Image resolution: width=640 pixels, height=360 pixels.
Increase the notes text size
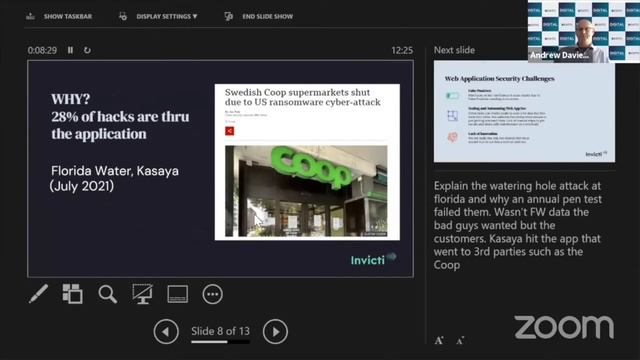pos(439,340)
